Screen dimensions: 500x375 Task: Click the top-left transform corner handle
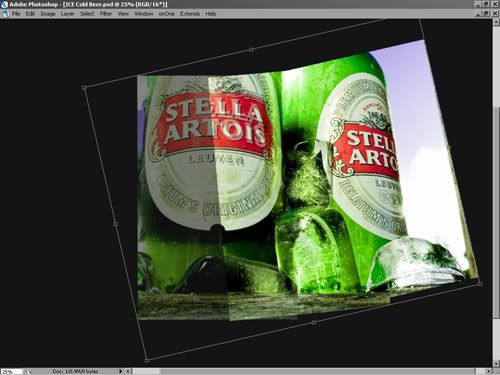(84, 88)
